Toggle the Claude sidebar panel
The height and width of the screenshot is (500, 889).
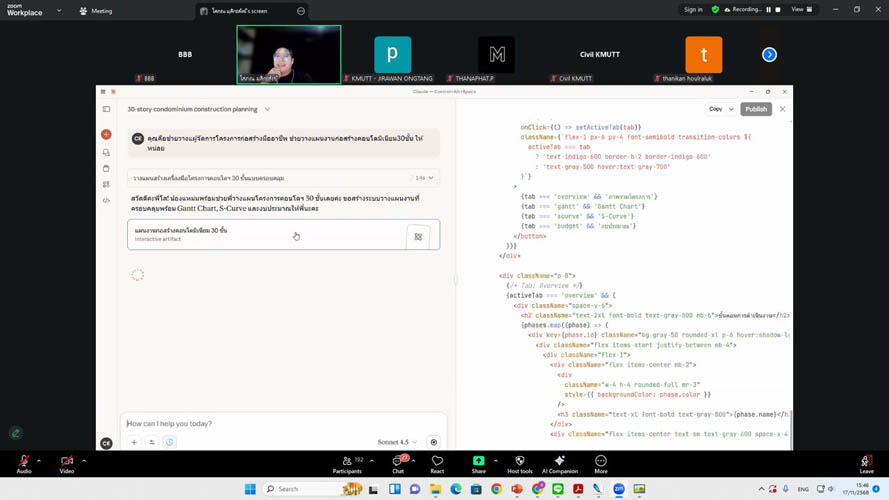point(106,109)
